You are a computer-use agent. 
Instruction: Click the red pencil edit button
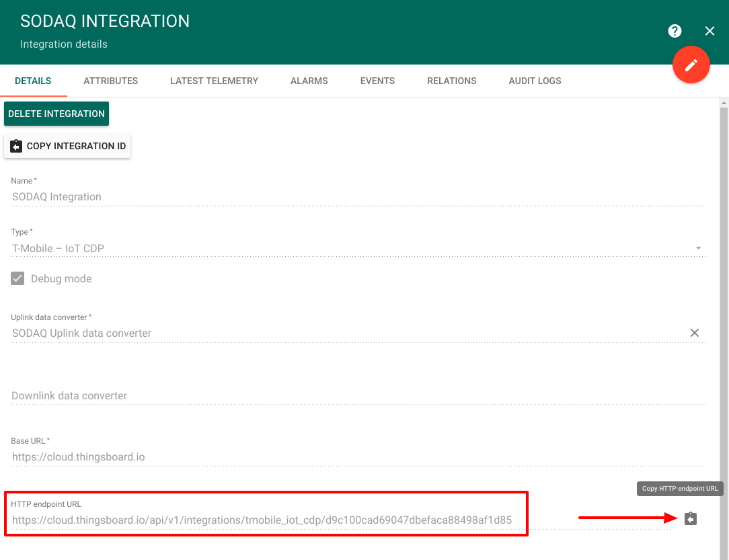pos(691,65)
